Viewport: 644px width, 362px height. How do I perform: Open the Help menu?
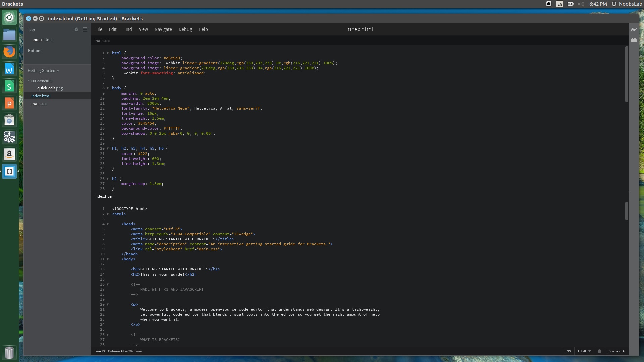pos(203,29)
